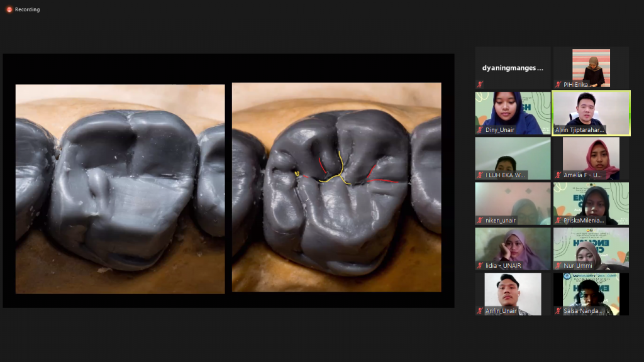Click muted mic icon next to Salsa Nanda

[x=558, y=310]
